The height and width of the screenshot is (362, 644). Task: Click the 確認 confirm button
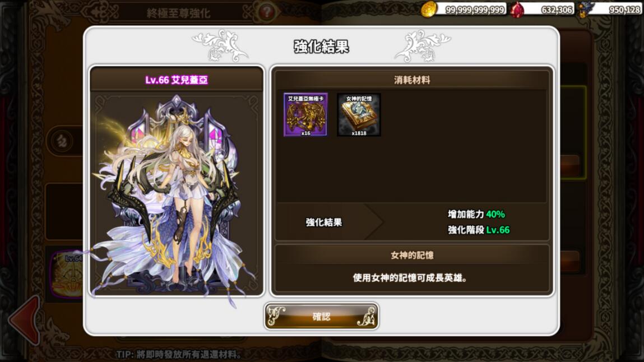321,316
